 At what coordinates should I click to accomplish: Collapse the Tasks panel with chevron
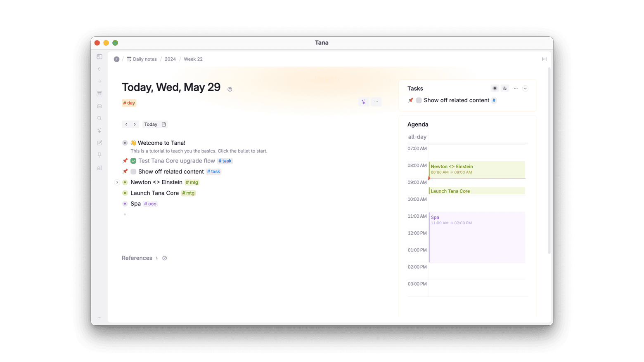[x=525, y=89]
